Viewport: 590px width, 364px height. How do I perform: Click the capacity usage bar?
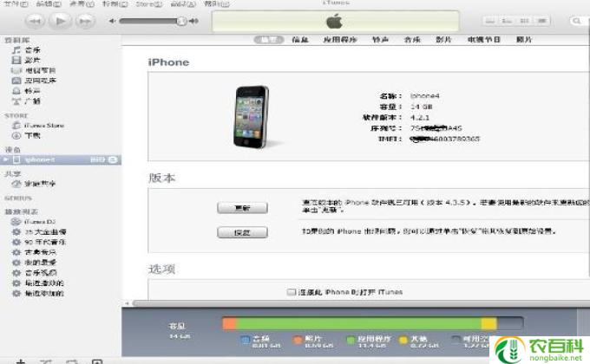[x=372, y=324]
